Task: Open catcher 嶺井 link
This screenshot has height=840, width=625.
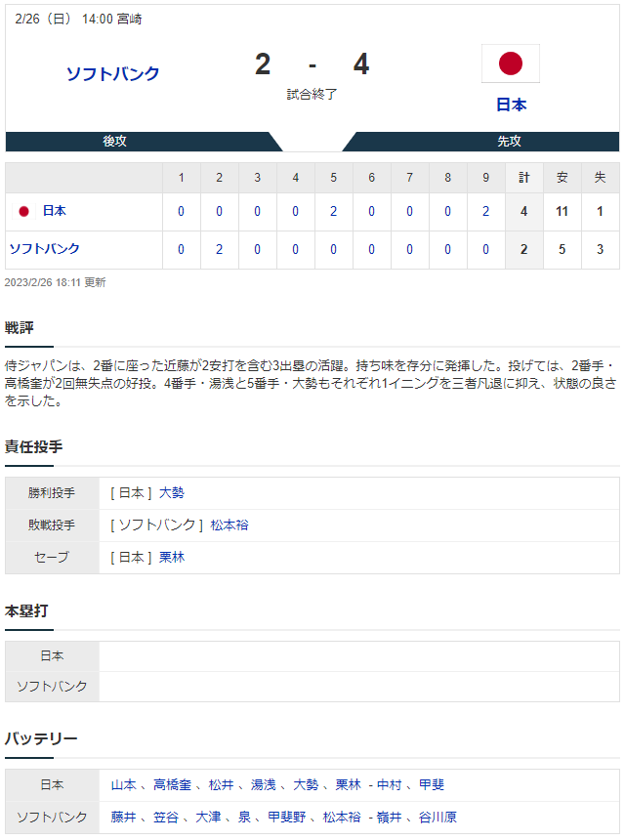Action: pos(390,817)
